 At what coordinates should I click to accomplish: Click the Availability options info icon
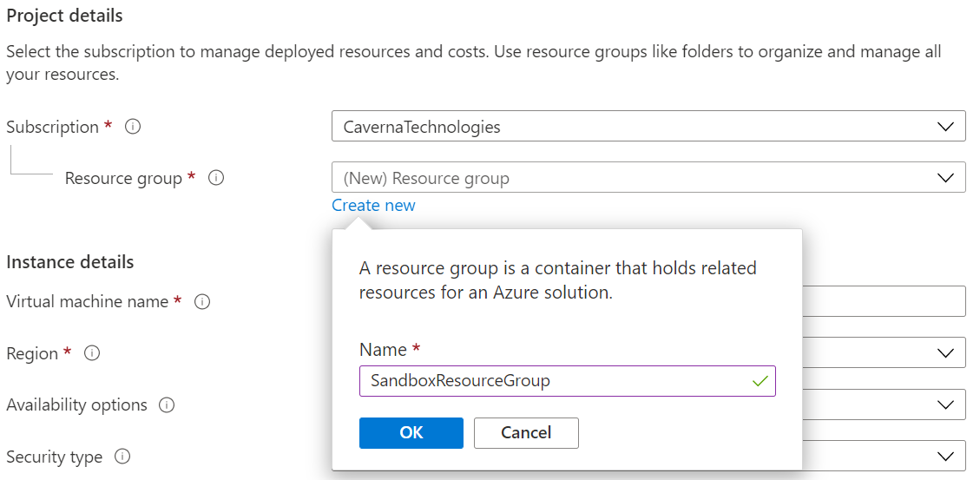coord(168,405)
